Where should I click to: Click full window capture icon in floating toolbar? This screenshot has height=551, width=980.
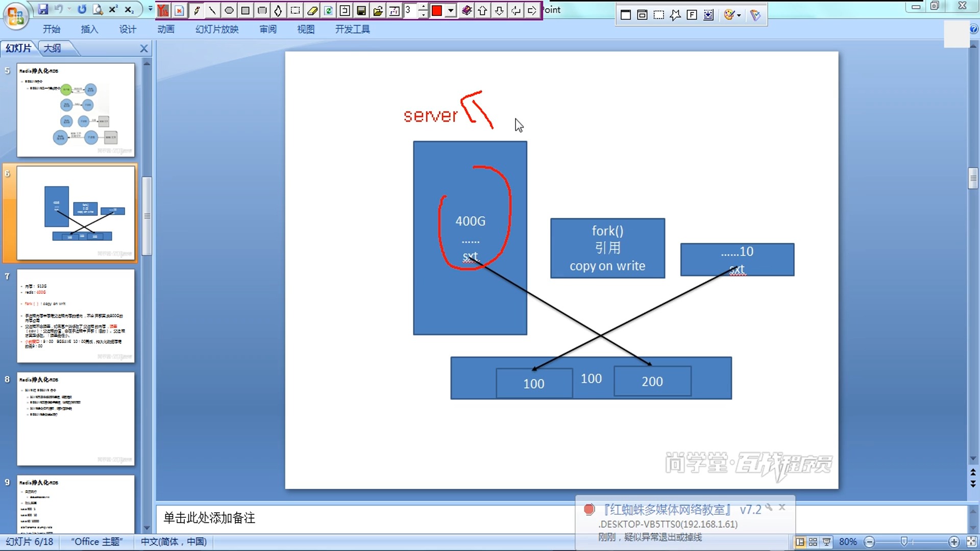pos(626,15)
